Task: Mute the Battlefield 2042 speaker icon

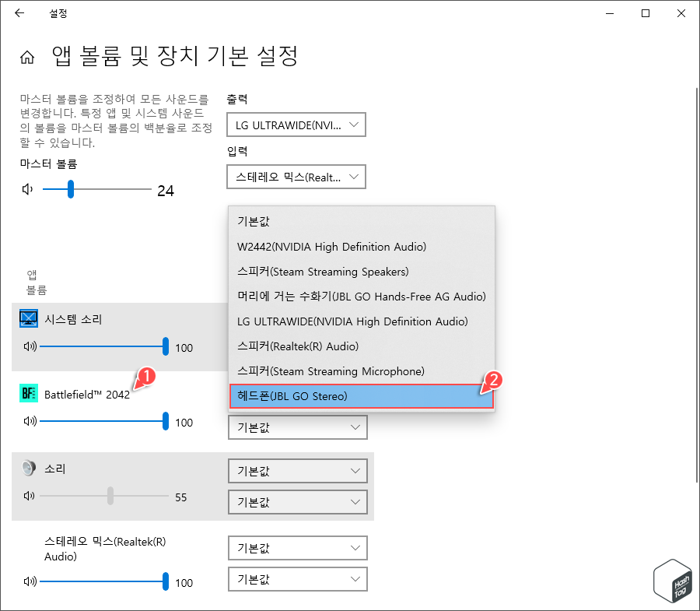Action: [x=30, y=421]
